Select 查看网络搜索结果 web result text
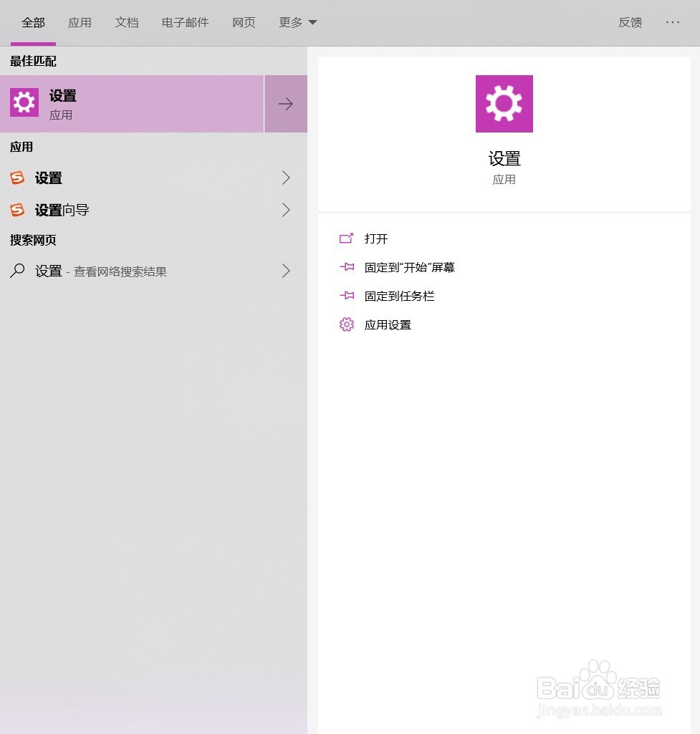This screenshot has height=734, width=700. [x=120, y=271]
